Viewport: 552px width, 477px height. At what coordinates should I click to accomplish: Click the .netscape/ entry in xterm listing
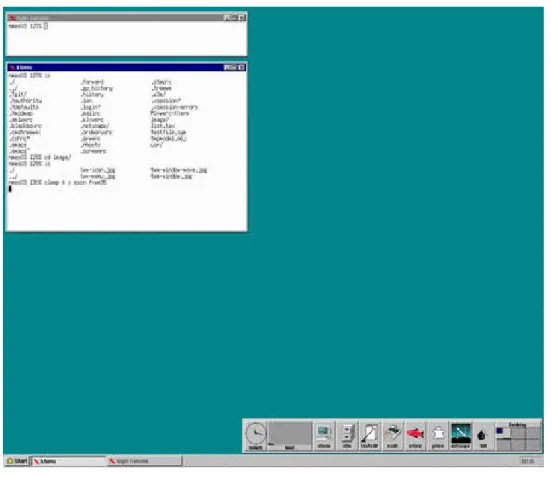[95, 126]
